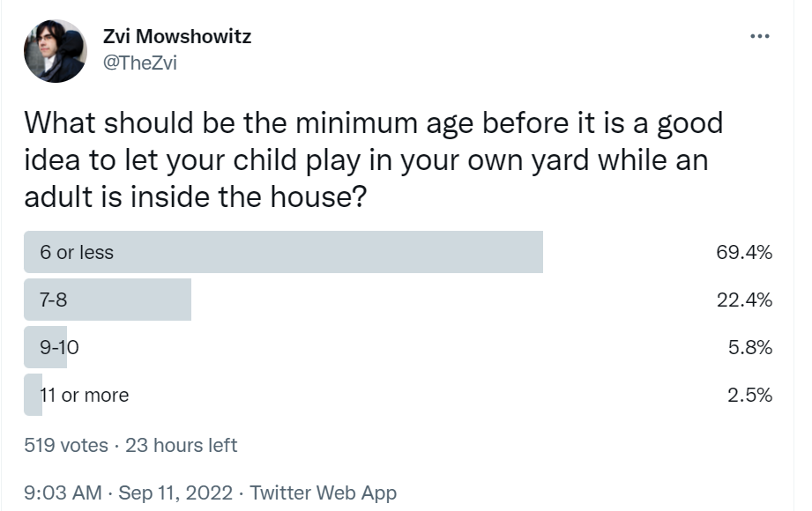Click the 5.8% result percentage
Screen dimensions: 812x511
(x=750, y=347)
